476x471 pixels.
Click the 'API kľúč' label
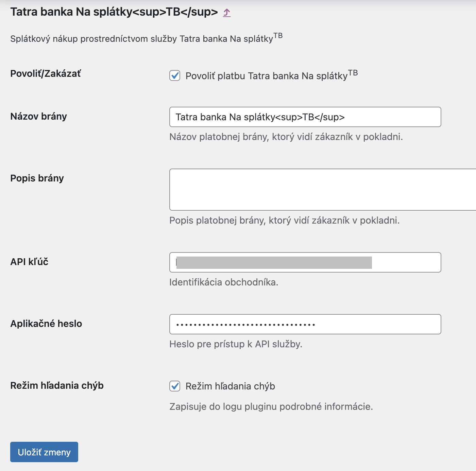29,262
